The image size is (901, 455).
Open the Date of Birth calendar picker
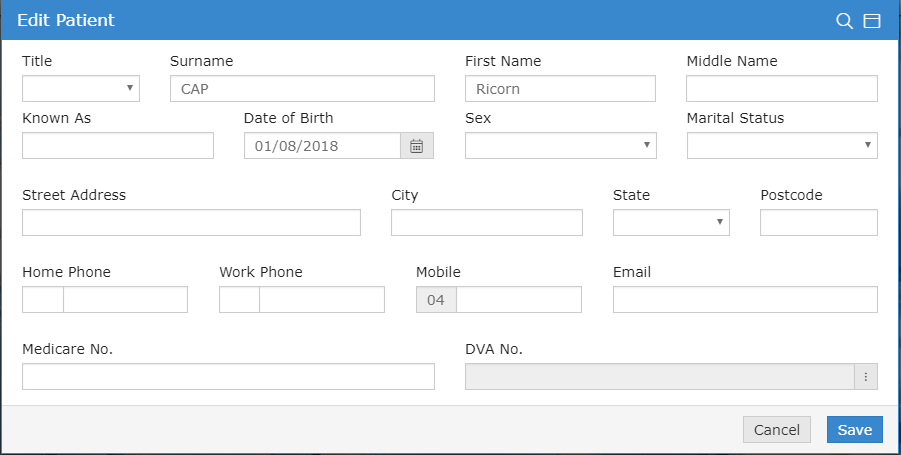click(x=417, y=146)
